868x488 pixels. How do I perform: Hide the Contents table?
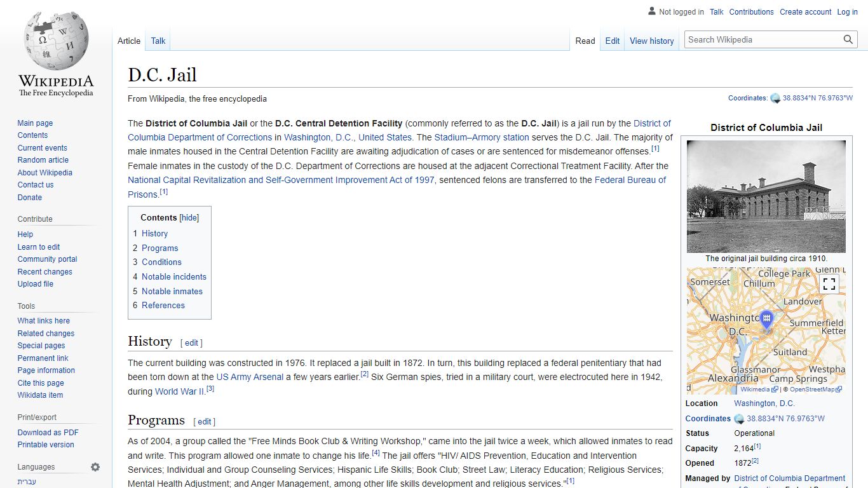[x=189, y=217]
